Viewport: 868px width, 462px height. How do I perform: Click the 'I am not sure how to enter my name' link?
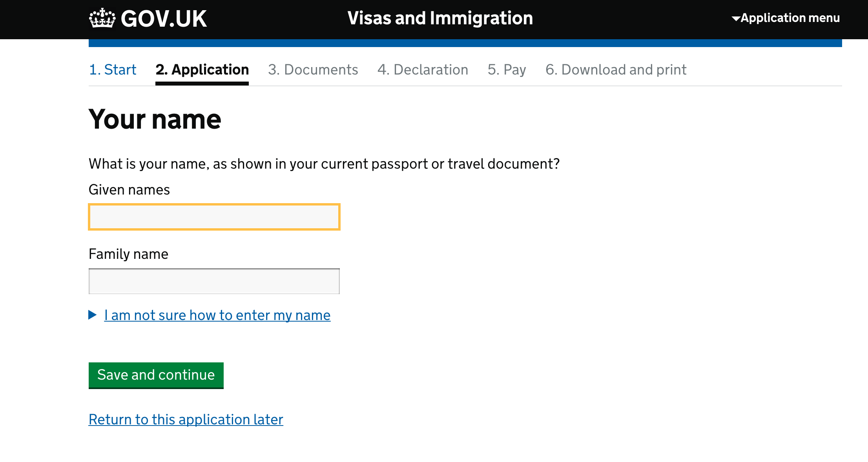pyautogui.click(x=217, y=315)
